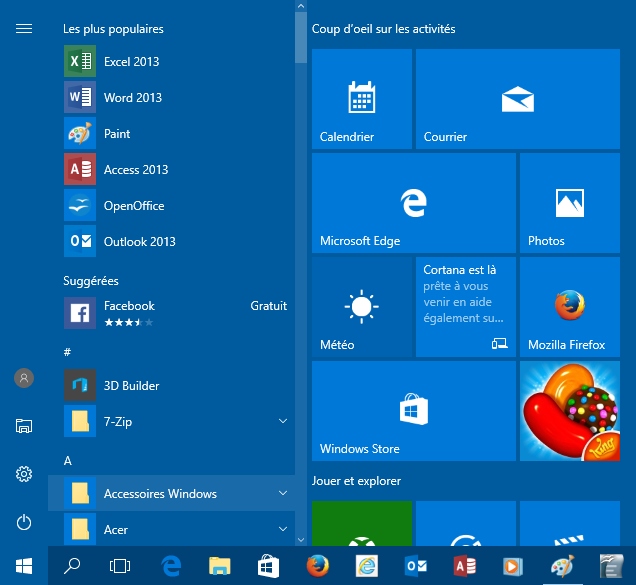Open the Calendrier tile
The width and height of the screenshot is (636, 585).
(362, 99)
